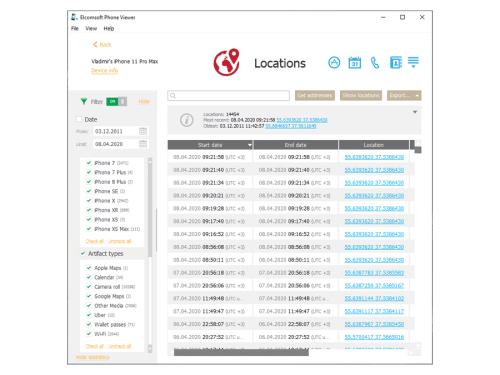Click inside the locations search field
This screenshot has width=500, height=375.
[229, 96]
